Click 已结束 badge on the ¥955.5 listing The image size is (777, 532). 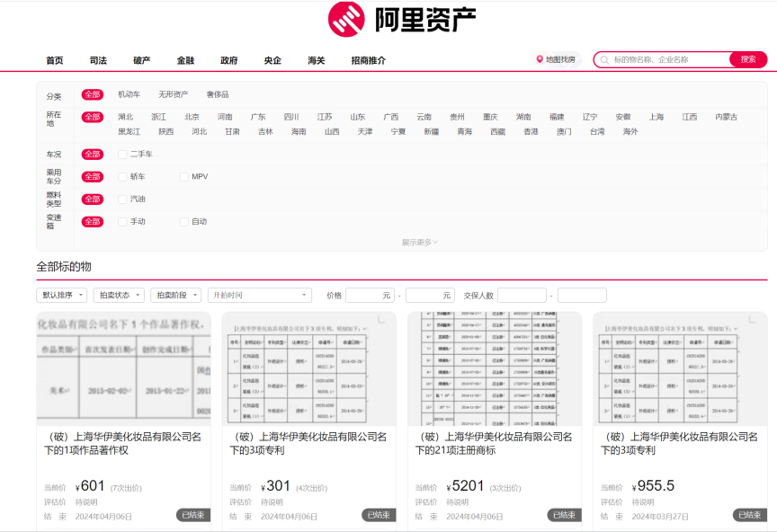click(750, 515)
